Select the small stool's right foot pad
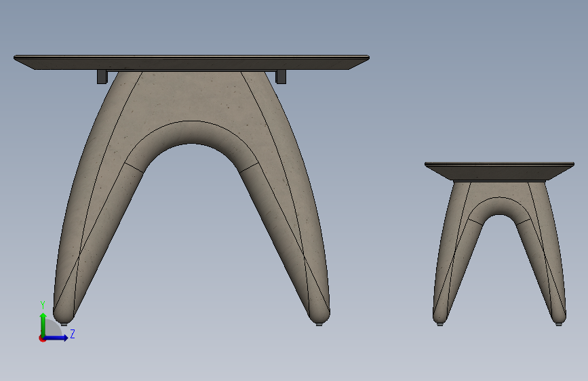Image resolution: width=588 pixels, height=381 pixels. tap(559, 324)
